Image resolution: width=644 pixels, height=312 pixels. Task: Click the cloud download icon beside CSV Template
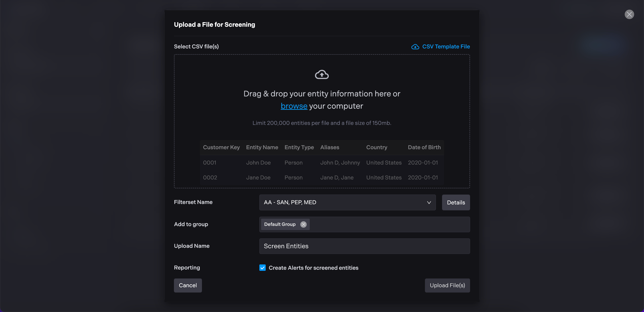(415, 47)
